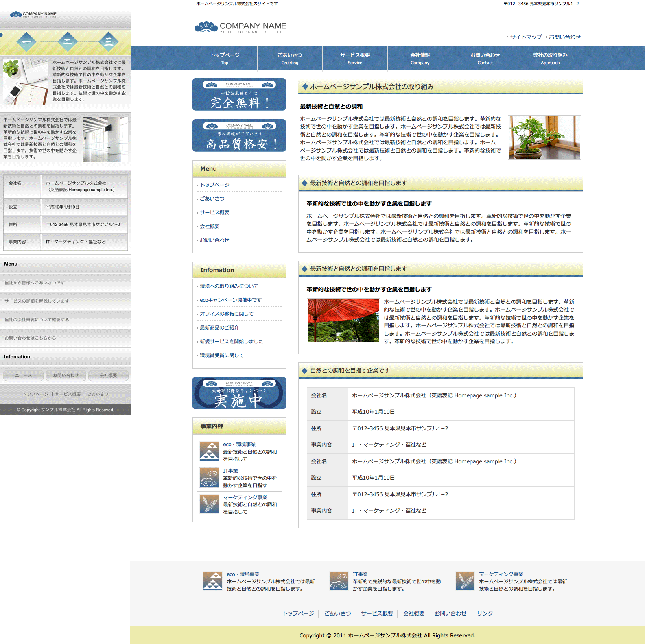
Task: Select the diamond icon labeled 二
Action: tap(68, 41)
